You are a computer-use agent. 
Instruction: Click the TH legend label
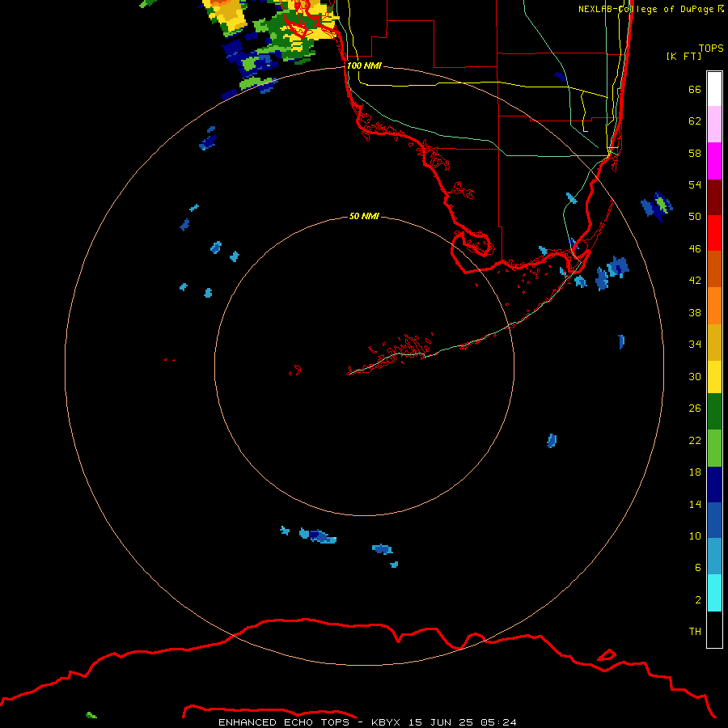pyautogui.click(x=695, y=631)
